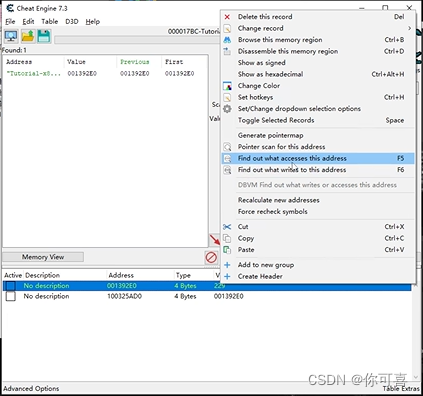Click the open file folder icon
The image size is (423, 396).
[x=28, y=36]
